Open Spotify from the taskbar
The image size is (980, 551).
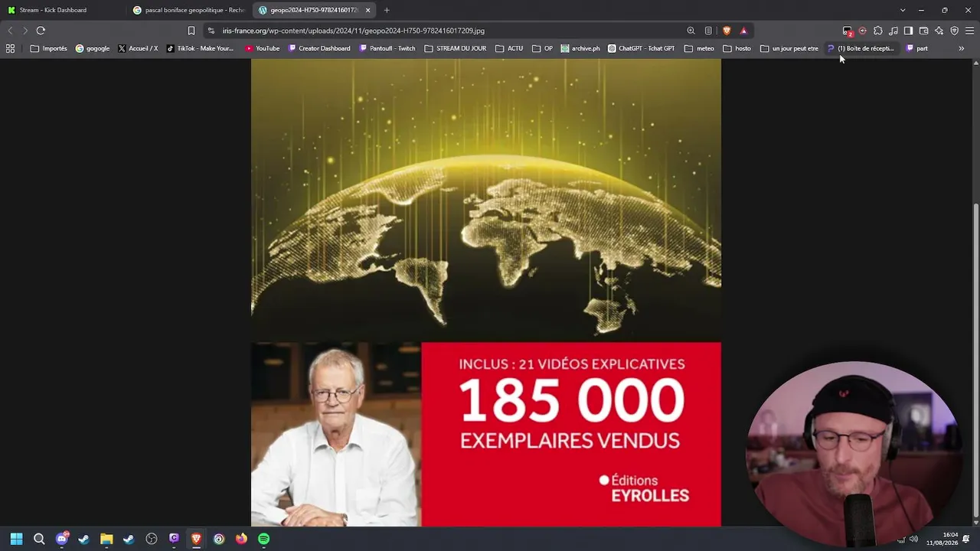pyautogui.click(x=264, y=539)
